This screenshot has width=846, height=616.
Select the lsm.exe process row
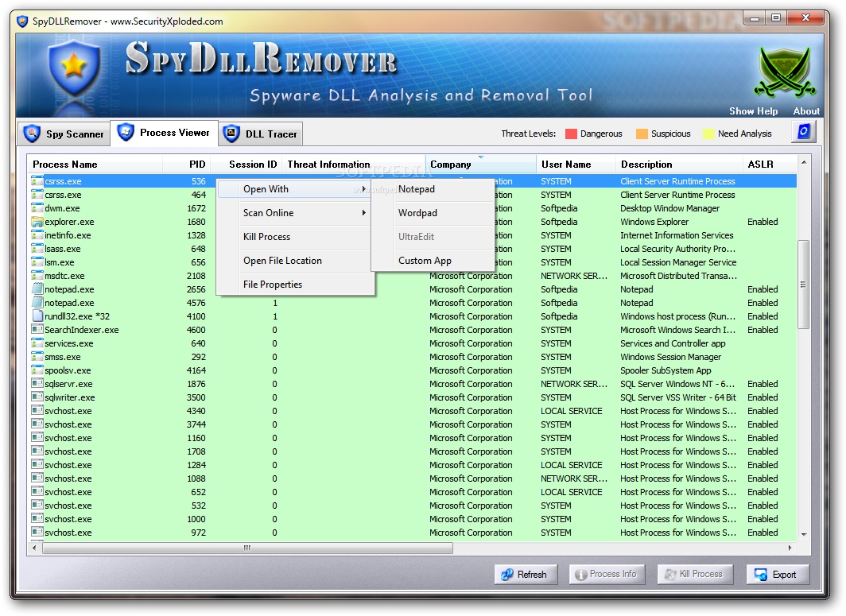pyautogui.click(x=412, y=262)
